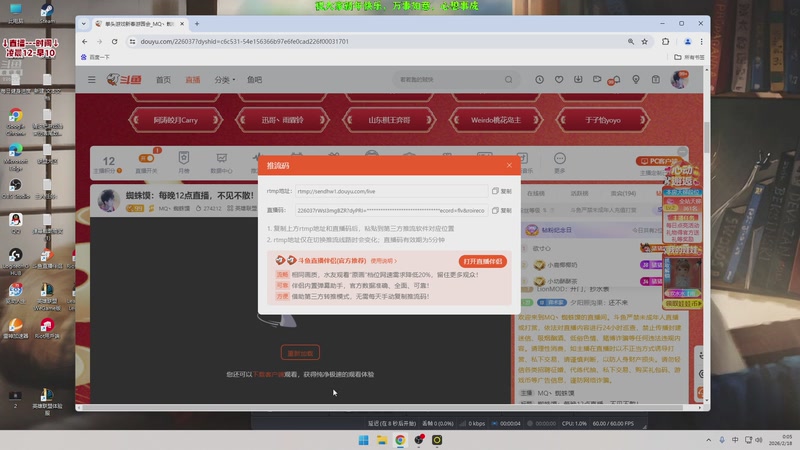Click the 打开直播伴侣 button
This screenshot has width=800, height=450.
click(483, 261)
